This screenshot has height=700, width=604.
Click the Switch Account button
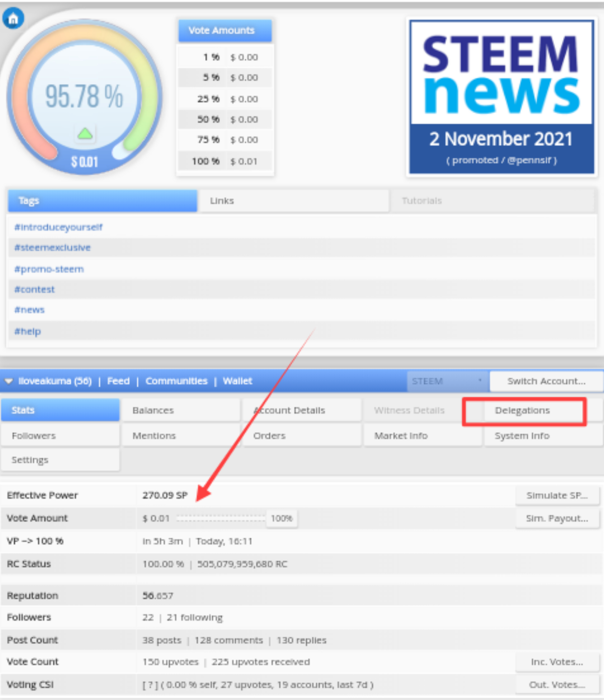tap(546, 381)
